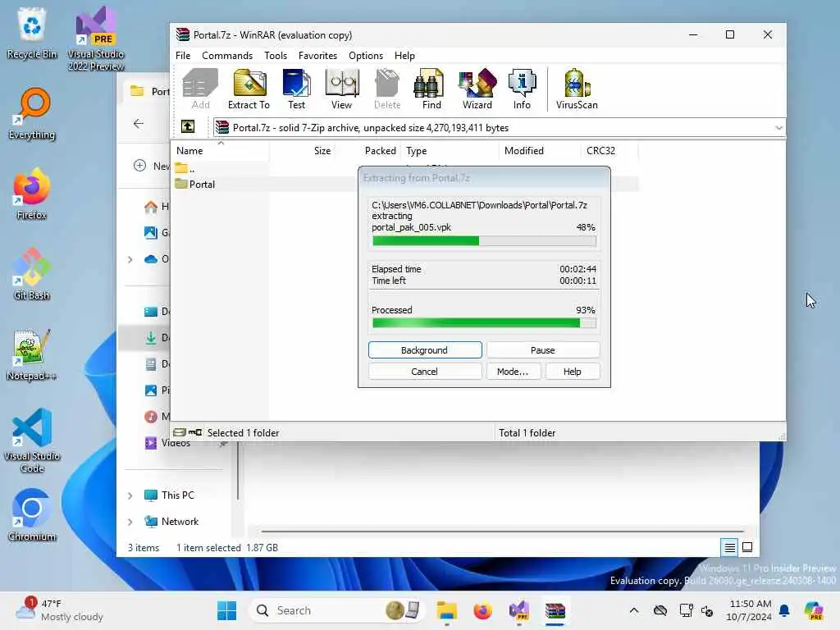Image resolution: width=840 pixels, height=630 pixels.
Task: Open the File menu
Action: (183, 56)
